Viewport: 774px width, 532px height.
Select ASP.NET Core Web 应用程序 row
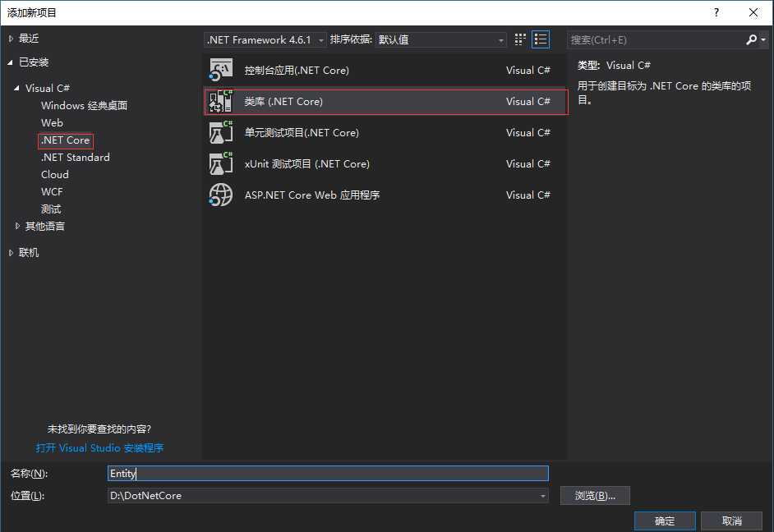pos(385,195)
